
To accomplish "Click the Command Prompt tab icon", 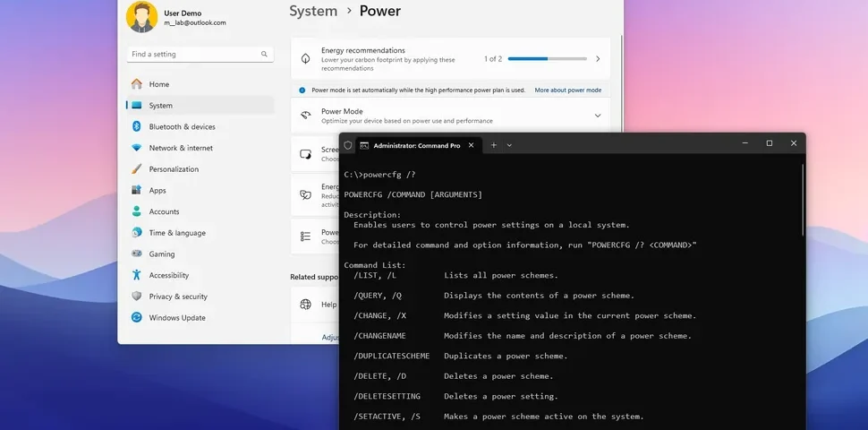I will (x=364, y=146).
